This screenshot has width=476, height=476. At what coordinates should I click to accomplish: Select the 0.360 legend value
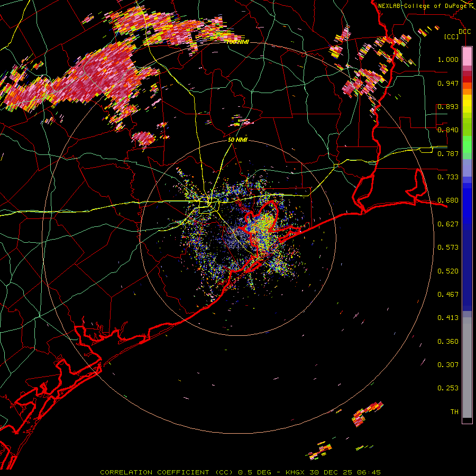pyautogui.click(x=448, y=342)
